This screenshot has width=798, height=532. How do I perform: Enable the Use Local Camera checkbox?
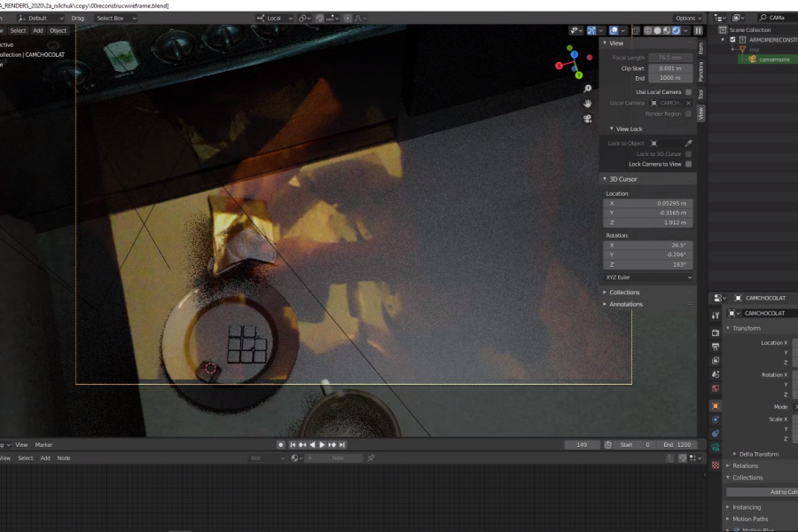pyautogui.click(x=688, y=92)
